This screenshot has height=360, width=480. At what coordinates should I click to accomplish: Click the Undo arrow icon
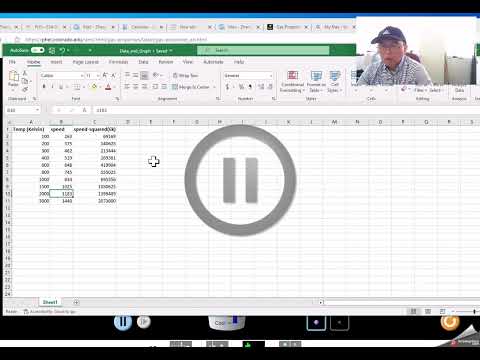click(x=62, y=50)
